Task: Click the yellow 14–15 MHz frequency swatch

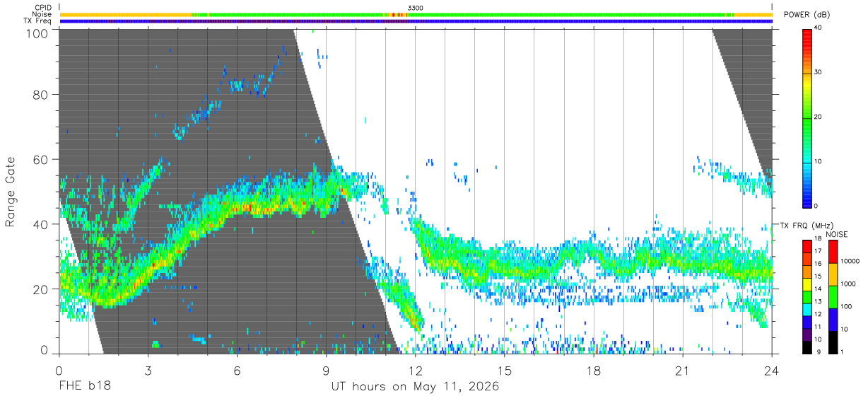Action: 807,284
